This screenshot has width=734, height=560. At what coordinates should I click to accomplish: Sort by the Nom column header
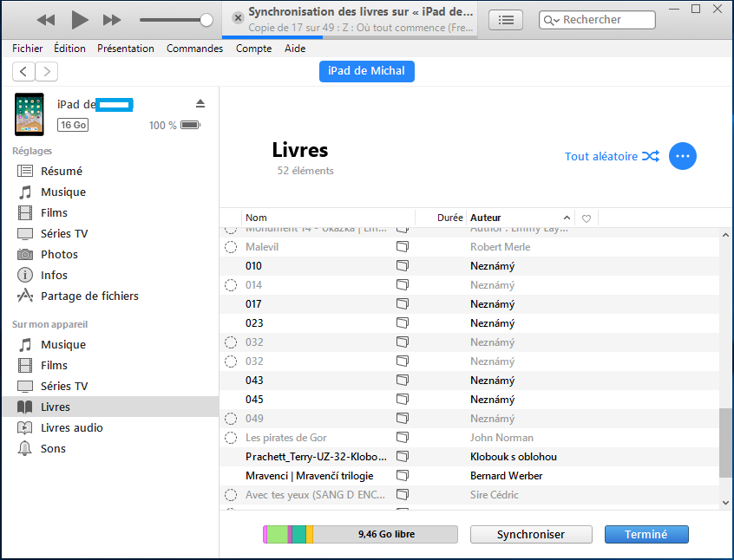(328, 218)
